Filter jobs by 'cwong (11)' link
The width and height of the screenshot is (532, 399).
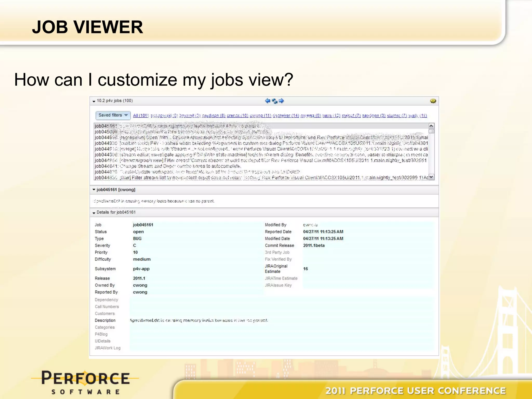coord(260,116)
